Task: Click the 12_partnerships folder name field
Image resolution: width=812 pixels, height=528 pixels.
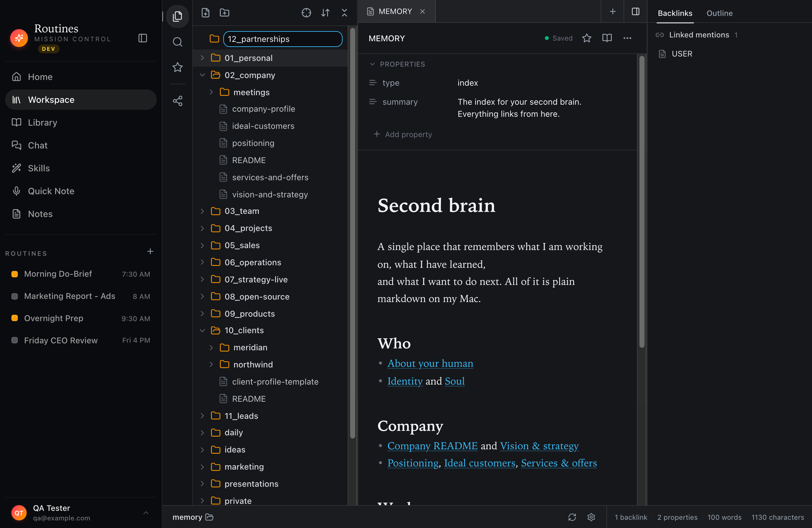Action: [283, 39]
